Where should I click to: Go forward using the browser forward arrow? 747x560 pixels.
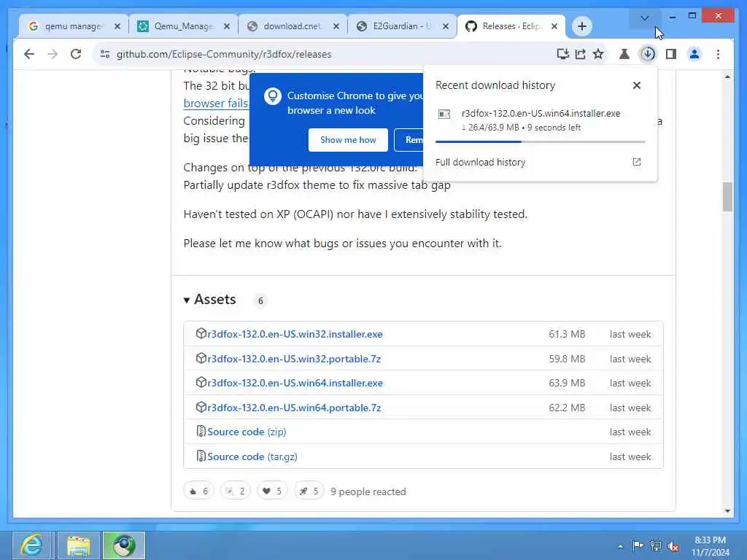click(53, 54)
